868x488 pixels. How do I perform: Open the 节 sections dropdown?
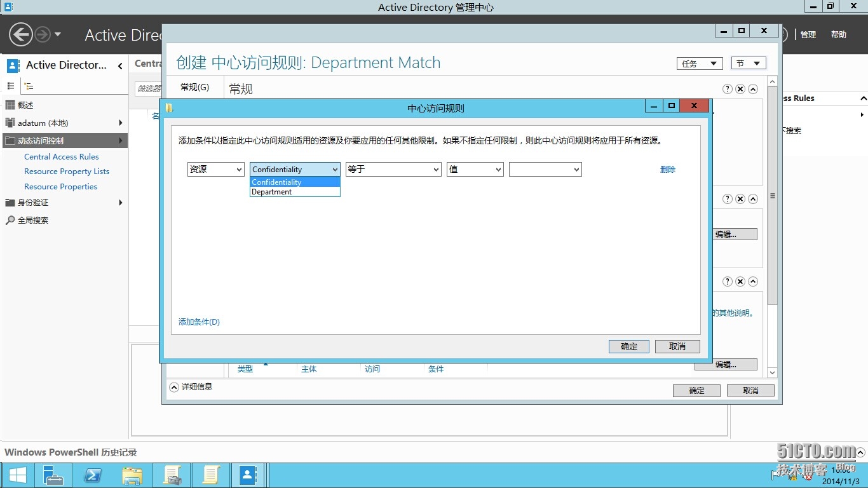pos(749,64)
